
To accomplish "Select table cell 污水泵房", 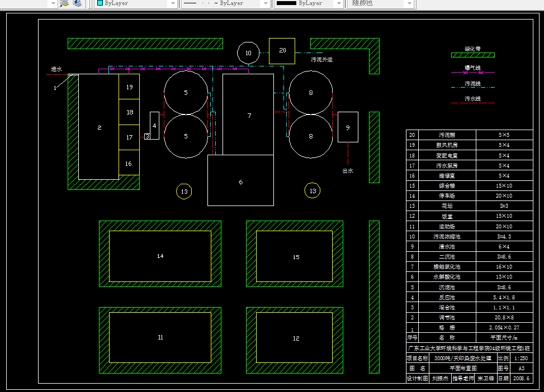I will (x=447, y=165).
